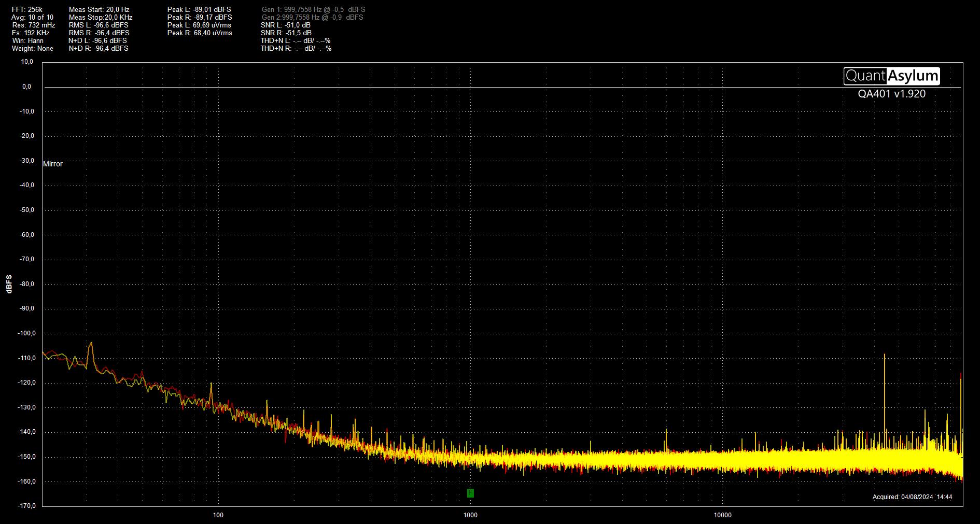Click the THD+N R readout

[x=296, y=49]
